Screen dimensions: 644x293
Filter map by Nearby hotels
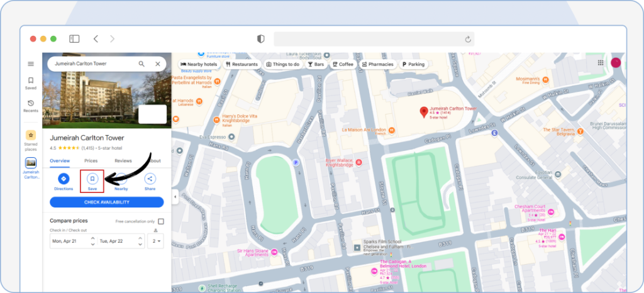click(x=199, y=64)
